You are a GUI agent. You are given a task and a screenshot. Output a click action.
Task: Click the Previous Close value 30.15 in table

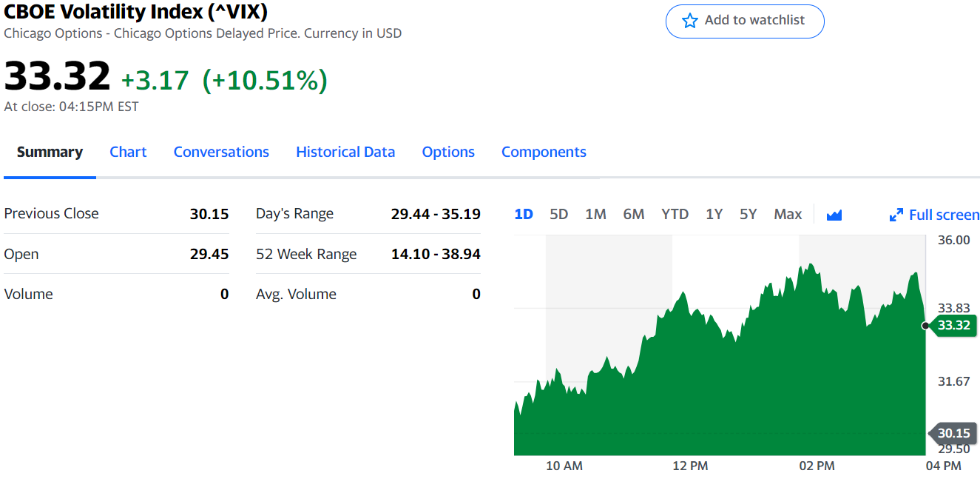coord(209,214)
